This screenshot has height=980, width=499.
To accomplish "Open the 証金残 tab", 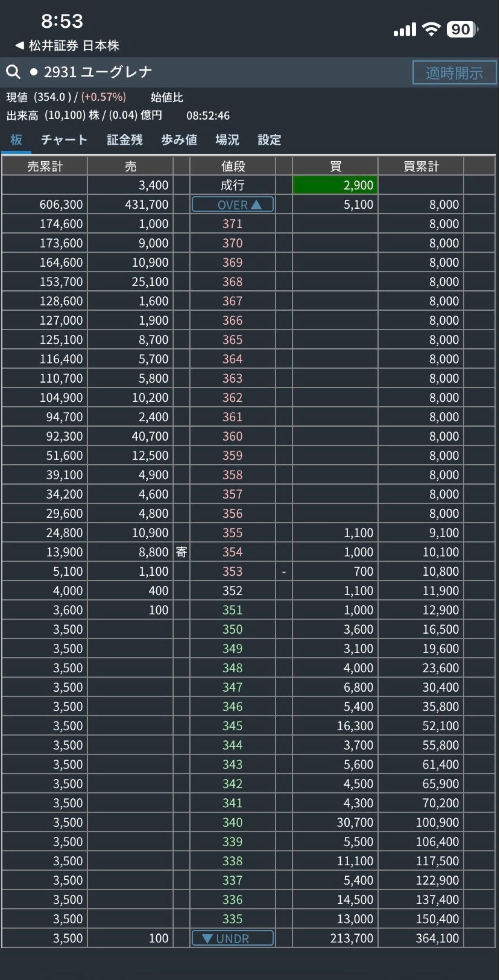I will tap(124, 140).
